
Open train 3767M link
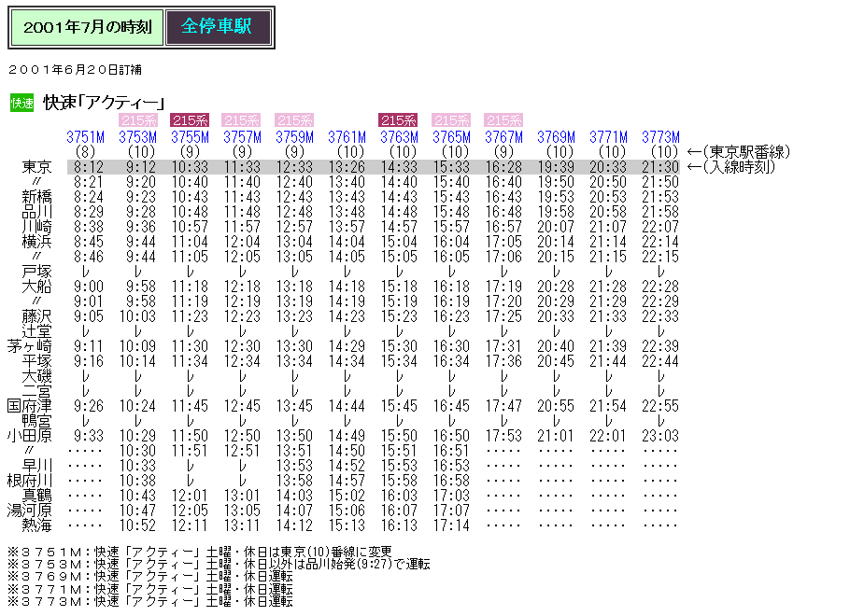504,137
